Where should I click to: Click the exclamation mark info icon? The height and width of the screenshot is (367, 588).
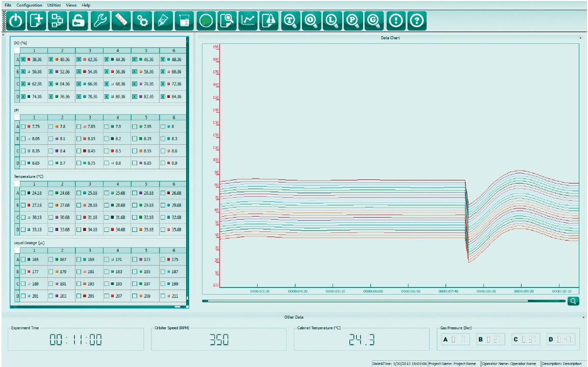[x=396, y=20]
